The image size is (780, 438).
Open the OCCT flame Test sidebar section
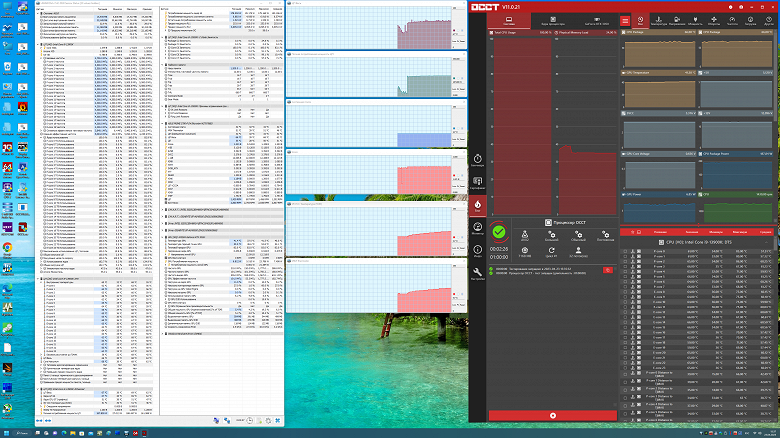click(x=478, y=206)
